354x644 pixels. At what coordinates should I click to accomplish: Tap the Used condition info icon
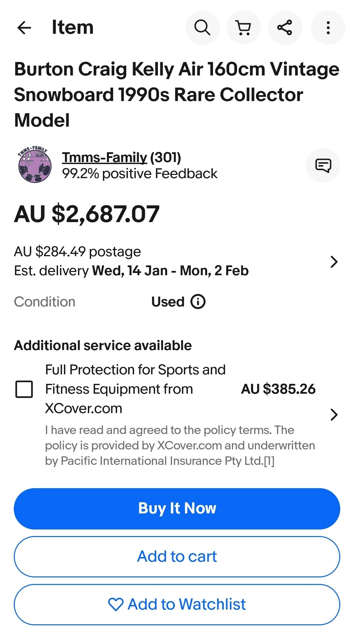tap(198, 301)
